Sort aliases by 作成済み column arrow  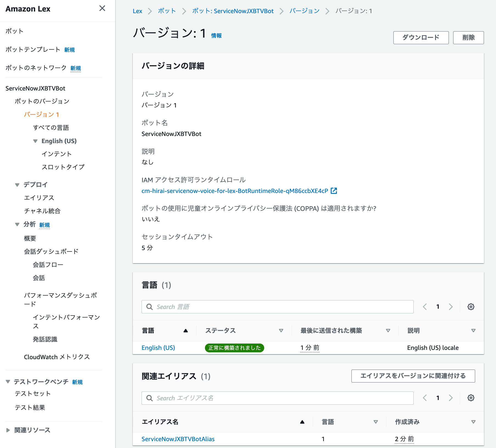click(x=473, y=422)
